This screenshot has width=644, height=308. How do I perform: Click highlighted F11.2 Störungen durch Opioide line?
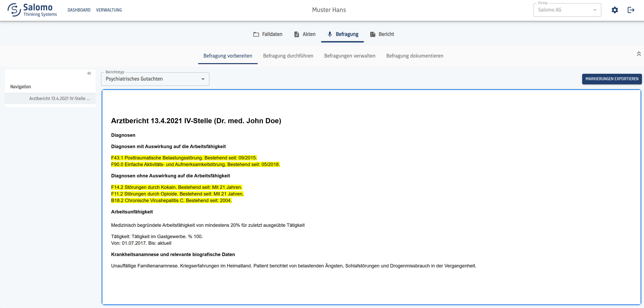pyautogui.click(x=177, y=194)
